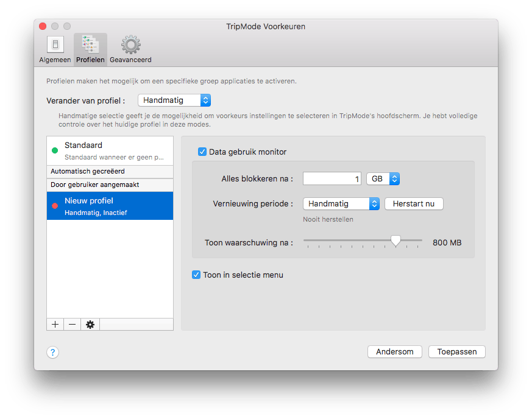The width and height of the screenshot is (532, 419).
Task: Open help with the question mark button
Action: [x=52, y=352]
